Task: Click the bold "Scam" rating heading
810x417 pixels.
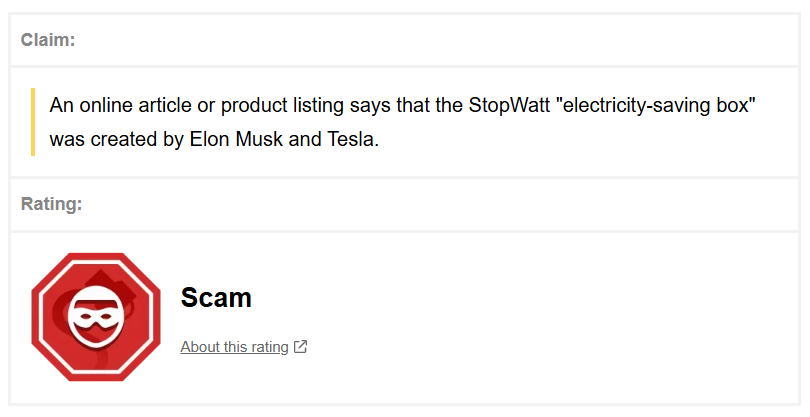Action: click(216, 297)
